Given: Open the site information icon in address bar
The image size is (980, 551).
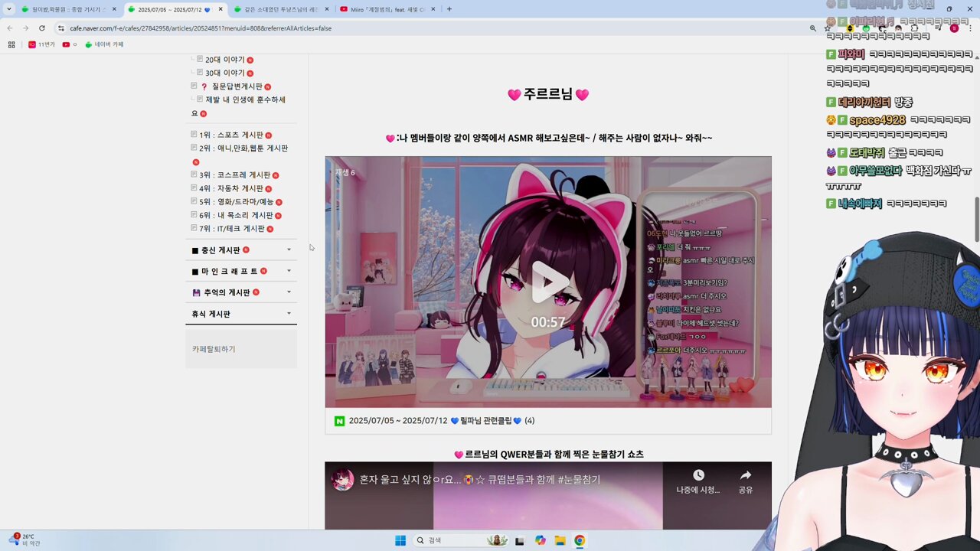Looking at the screenshot, I should [61, 28].
